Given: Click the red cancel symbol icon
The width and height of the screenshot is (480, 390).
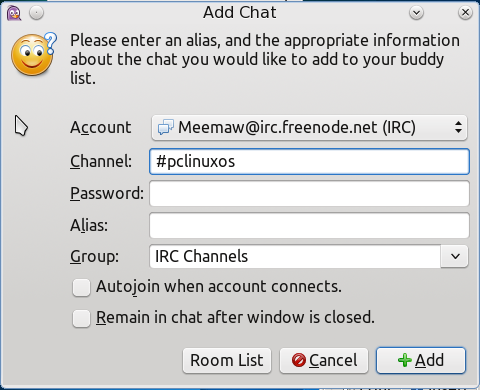Looking at the screenshot, I should click(298, 360).
